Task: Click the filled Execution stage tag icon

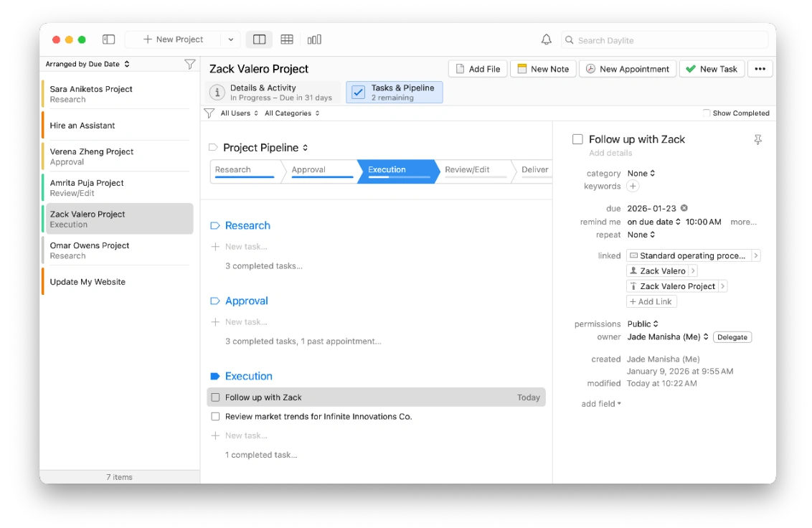Action: click(x=215, y=376)
